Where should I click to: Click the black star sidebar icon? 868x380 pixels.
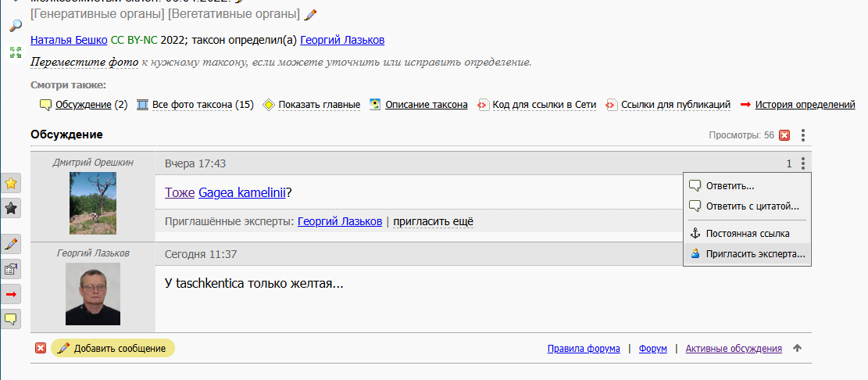click(x=12, y=208)
